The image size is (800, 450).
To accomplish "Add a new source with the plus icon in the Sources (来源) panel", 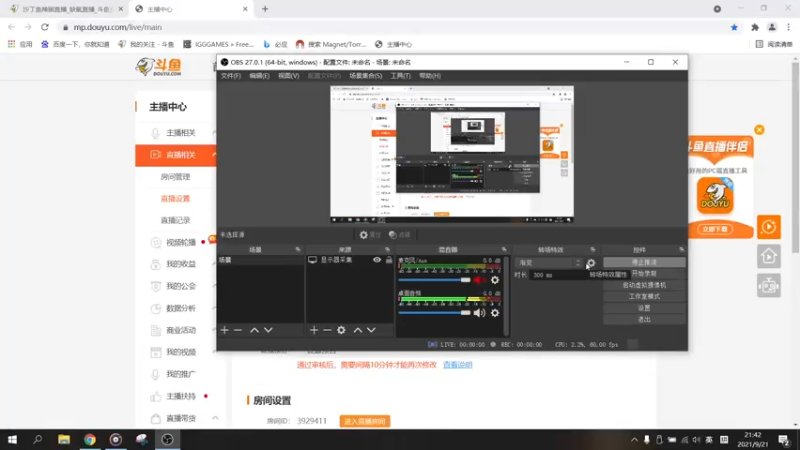I will [x=314, y=330].
